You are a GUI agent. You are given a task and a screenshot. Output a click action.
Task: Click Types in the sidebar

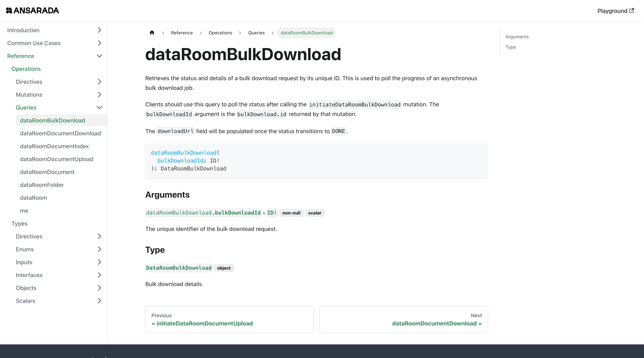(19, 223)
